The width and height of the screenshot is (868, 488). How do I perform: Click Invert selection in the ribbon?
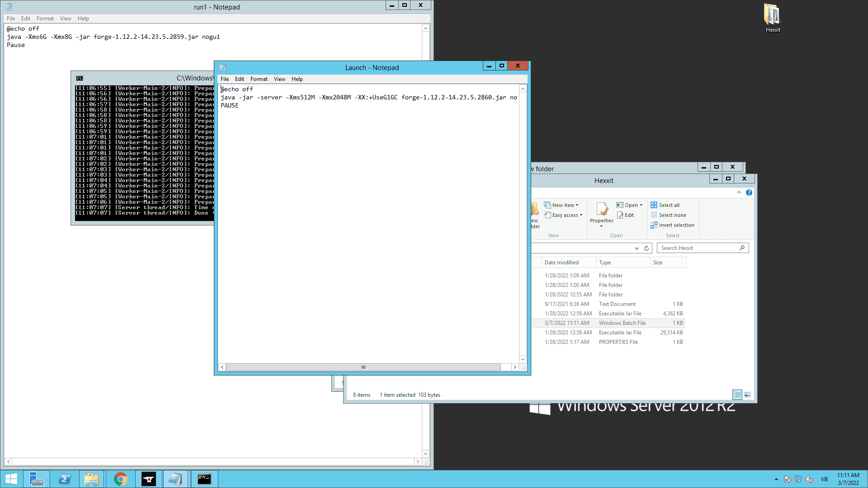[672, 225]
